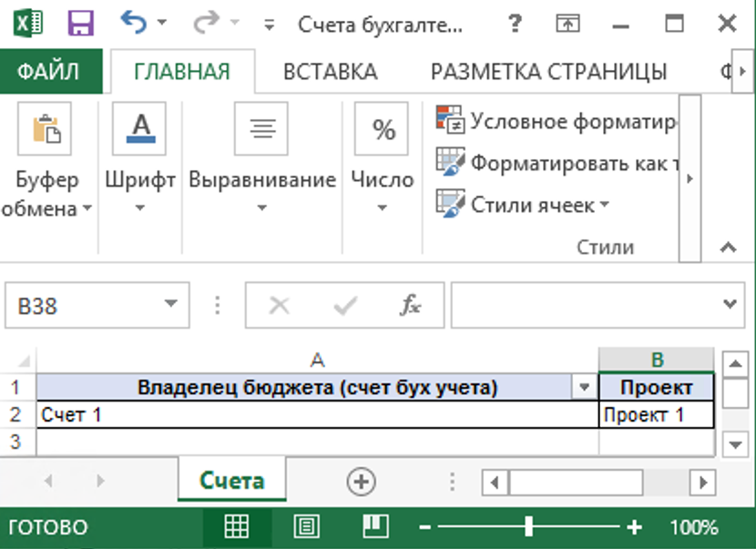Open the ФАЙЛ menu tab
The height and width of the screenshot is (549, 756).
coord(48,72)
